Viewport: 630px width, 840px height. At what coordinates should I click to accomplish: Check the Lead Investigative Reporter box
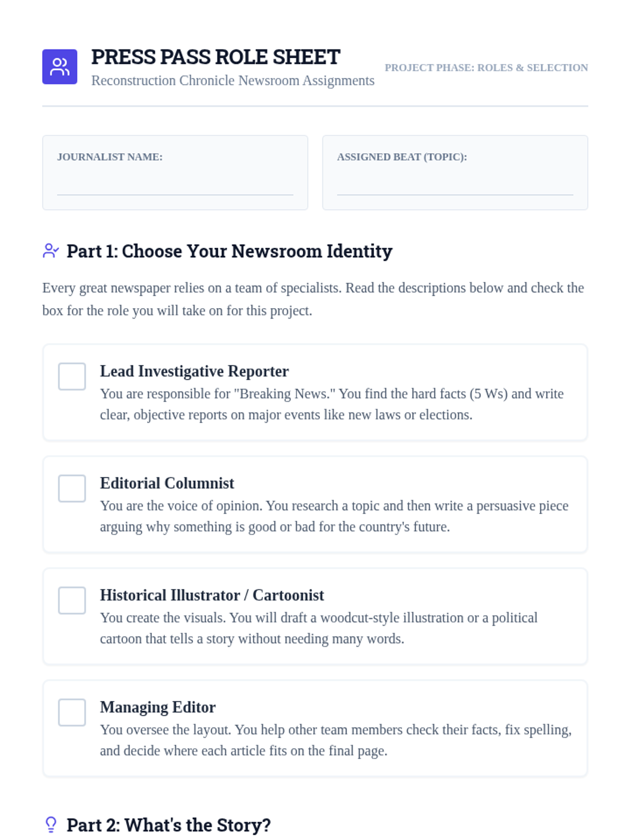coord(72,376)
